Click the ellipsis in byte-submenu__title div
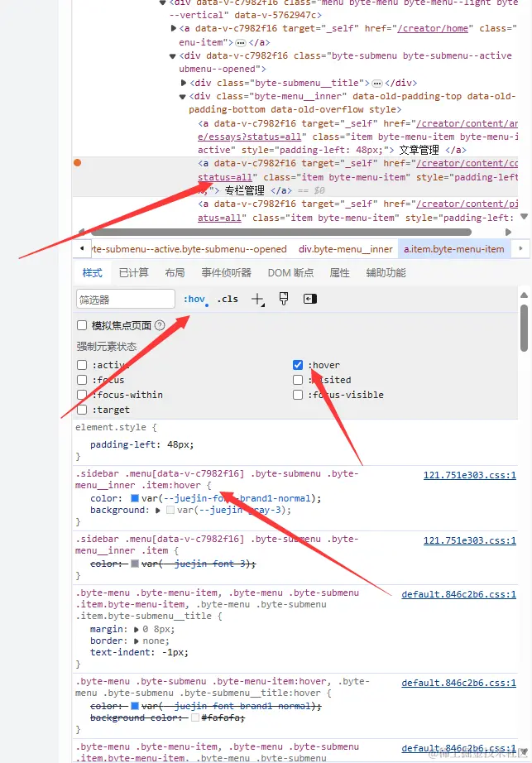 pyautogui.click(x=377, y=83)
